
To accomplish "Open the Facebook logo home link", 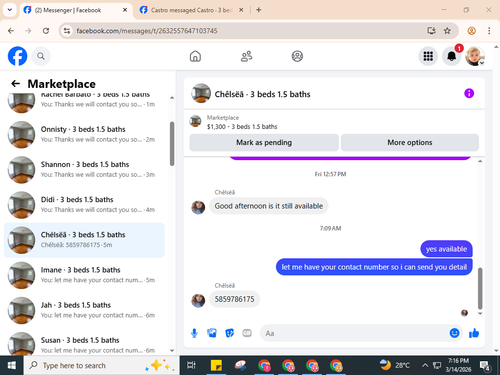I will point(17,56).
